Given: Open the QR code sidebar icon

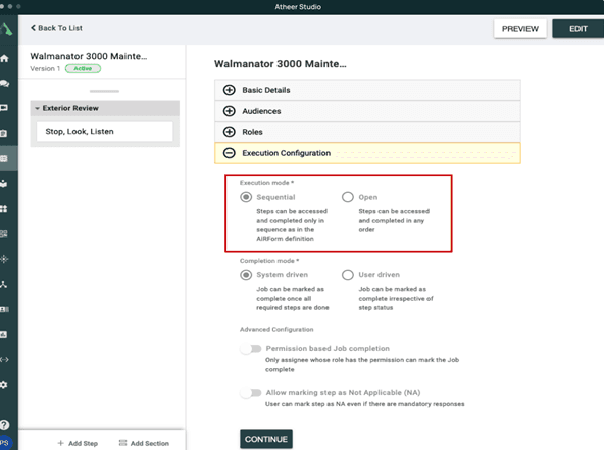Looking at the screenshot, I should click(4, 234).
